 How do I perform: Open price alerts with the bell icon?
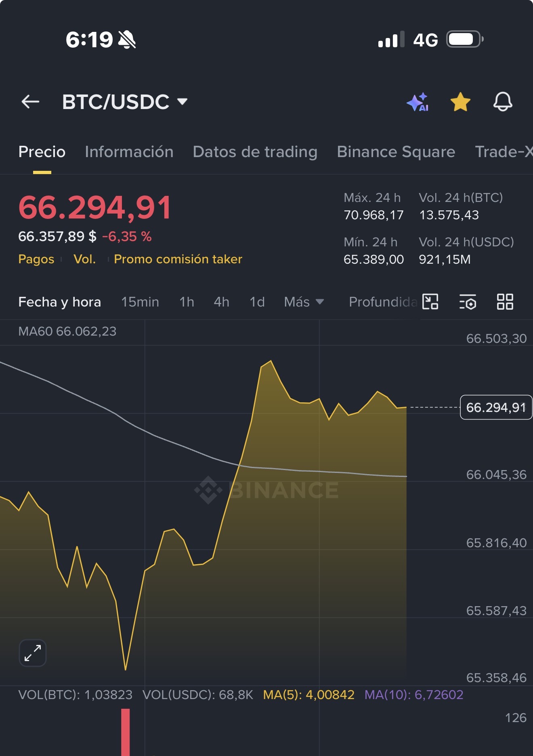503,102
